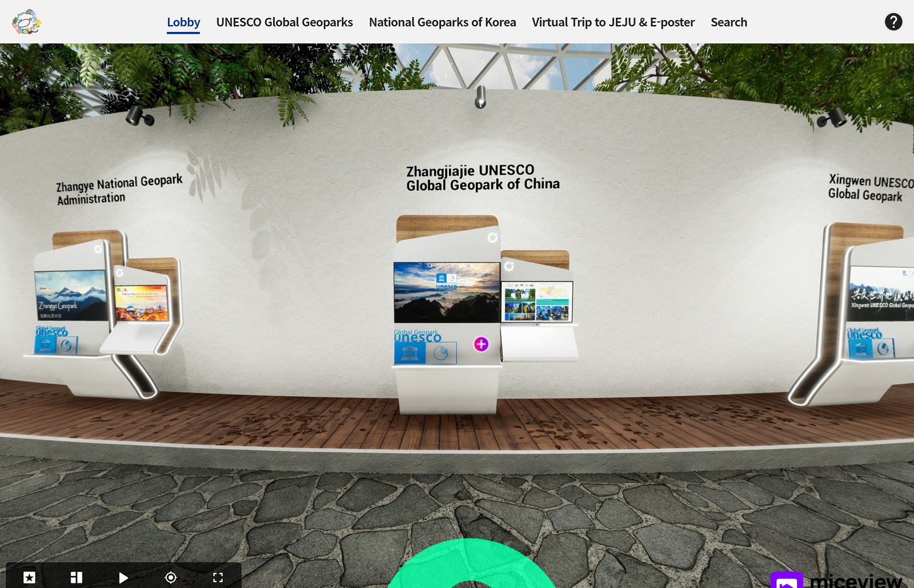Start the auto-play tour with play button
Screen dimensions: 914x588
point(123,578)
